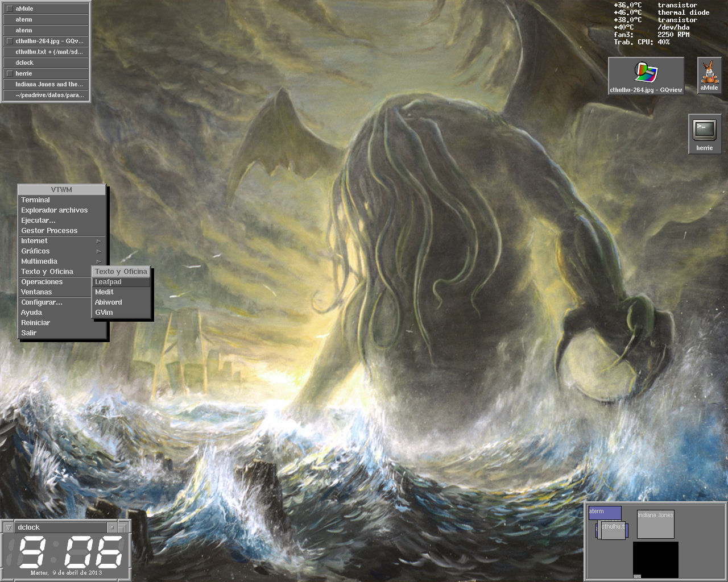Image resolution: width=728 pixels, height=582 pixels.
Task: Open the aMule desktop icon
Action: point(709,76)
